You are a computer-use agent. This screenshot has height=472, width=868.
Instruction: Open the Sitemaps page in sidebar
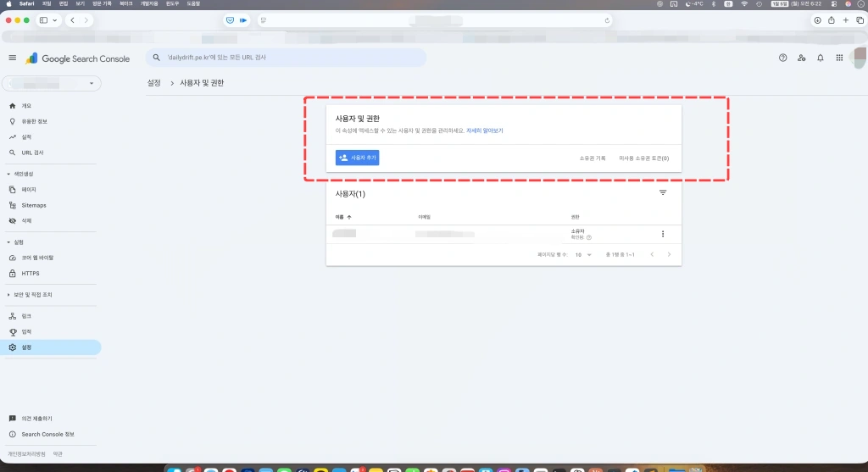click(x=34, y=205)
